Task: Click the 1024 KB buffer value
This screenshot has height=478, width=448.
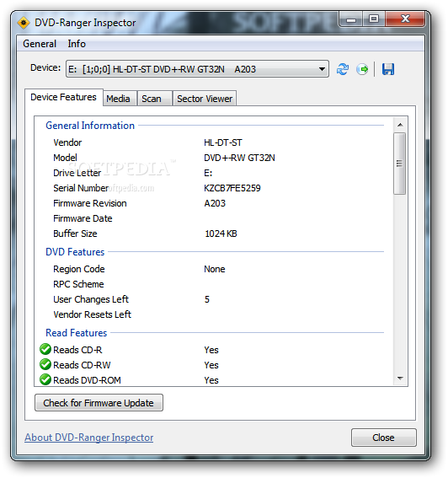Action: tap(221, 234)
